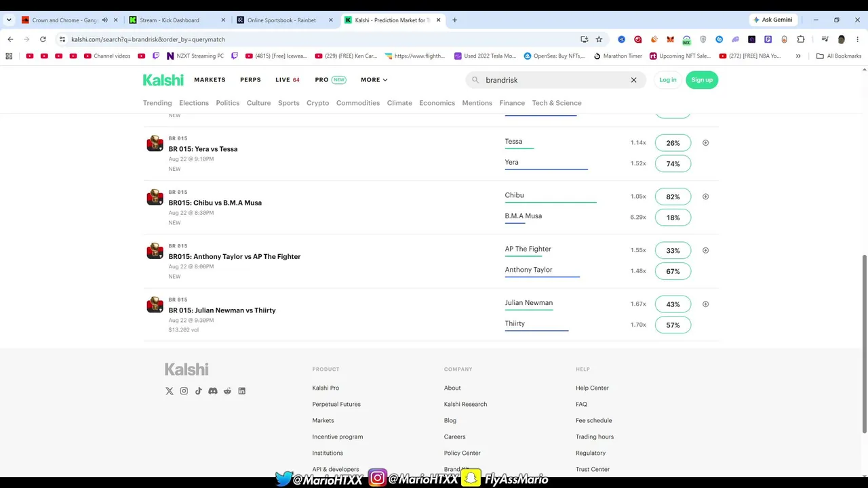Viewport: 868px width, 488px height.
Task: Pick B.M.A Musa at 18%
Action: [673, 218]
